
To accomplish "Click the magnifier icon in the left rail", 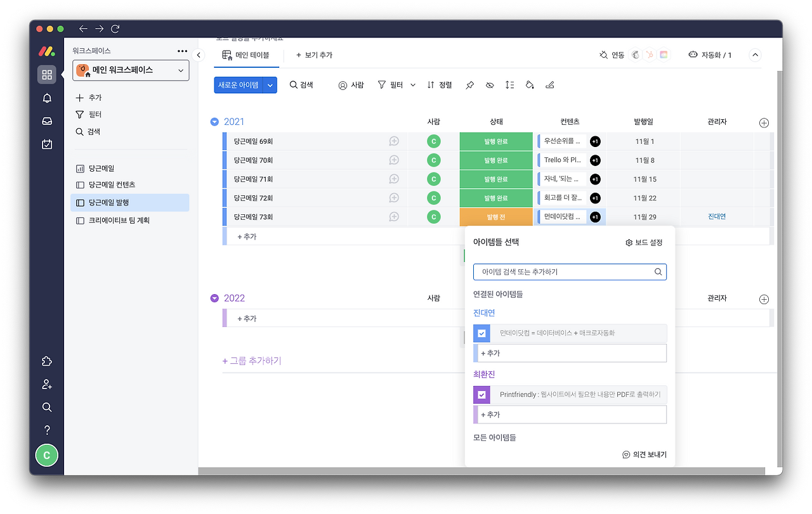I will [47, 407].
